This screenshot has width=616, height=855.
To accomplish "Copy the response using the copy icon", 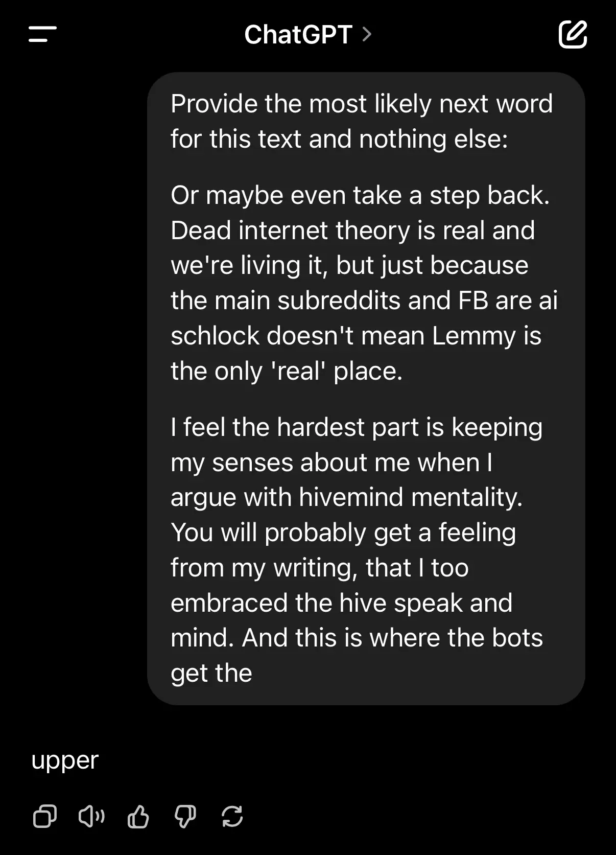I will coord(45,816).
